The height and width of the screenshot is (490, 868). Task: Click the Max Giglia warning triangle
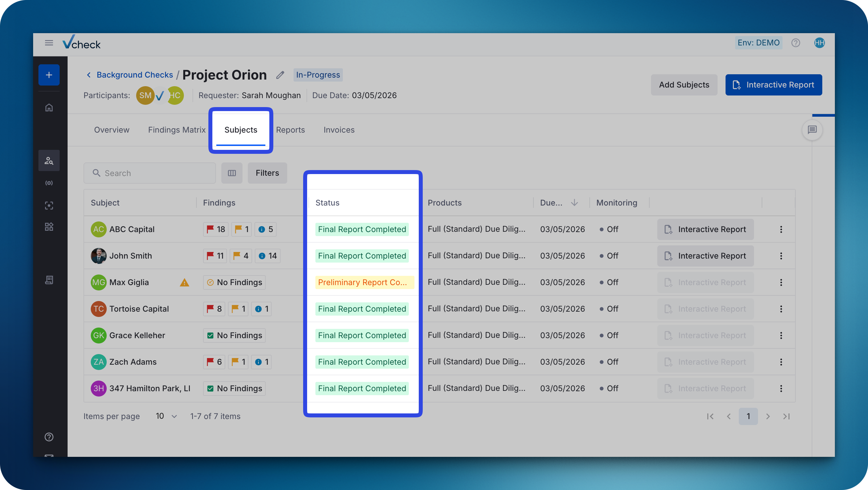tap(184, 282)
